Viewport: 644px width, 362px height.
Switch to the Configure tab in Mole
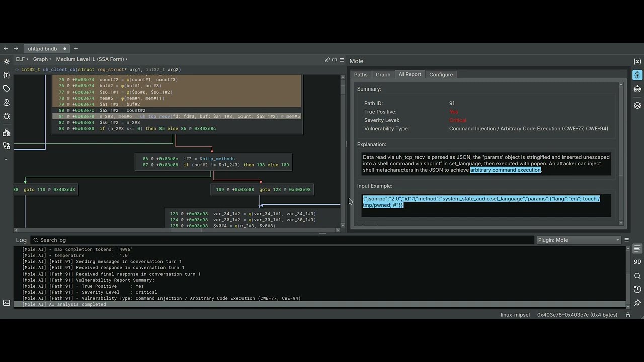point(441,74)
